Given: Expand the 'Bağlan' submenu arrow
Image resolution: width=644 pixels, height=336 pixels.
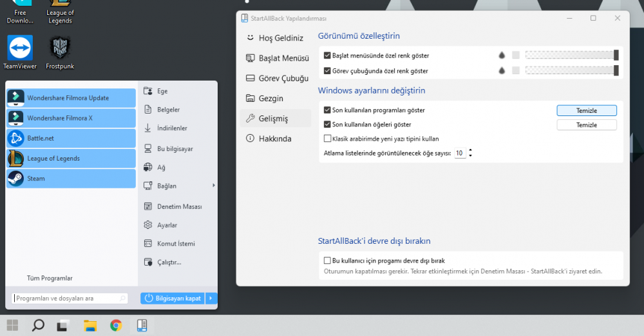Looking at the screenshot, I should pyautogui.click(x=213, y=186).
